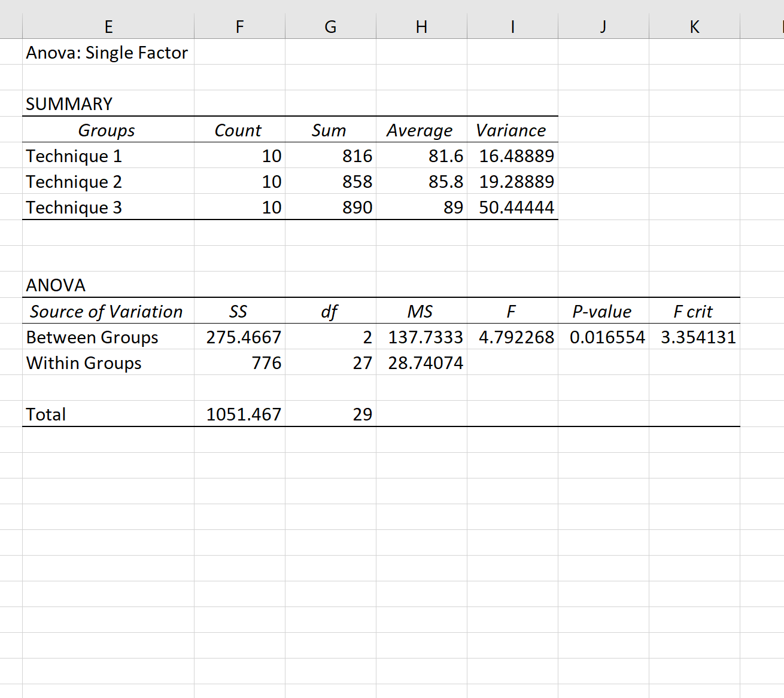
Task: Select column J header
Action: pos(603,26)
